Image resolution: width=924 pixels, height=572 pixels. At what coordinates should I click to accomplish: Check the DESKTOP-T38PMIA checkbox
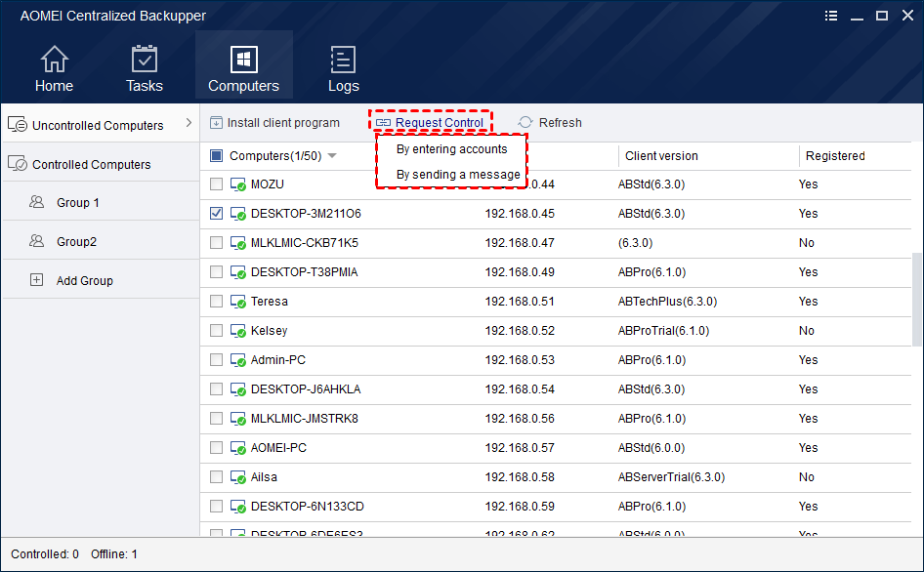(216, 272)
